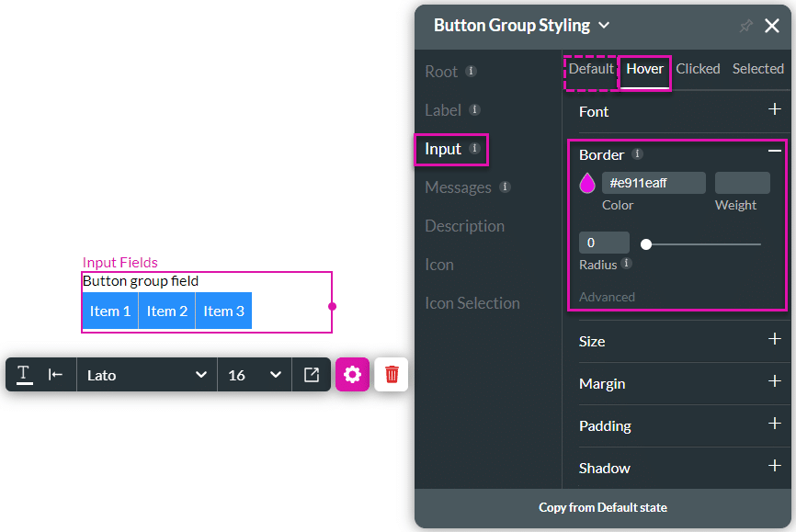
Task: Collapse the Border section
Action: pos(774,151)
